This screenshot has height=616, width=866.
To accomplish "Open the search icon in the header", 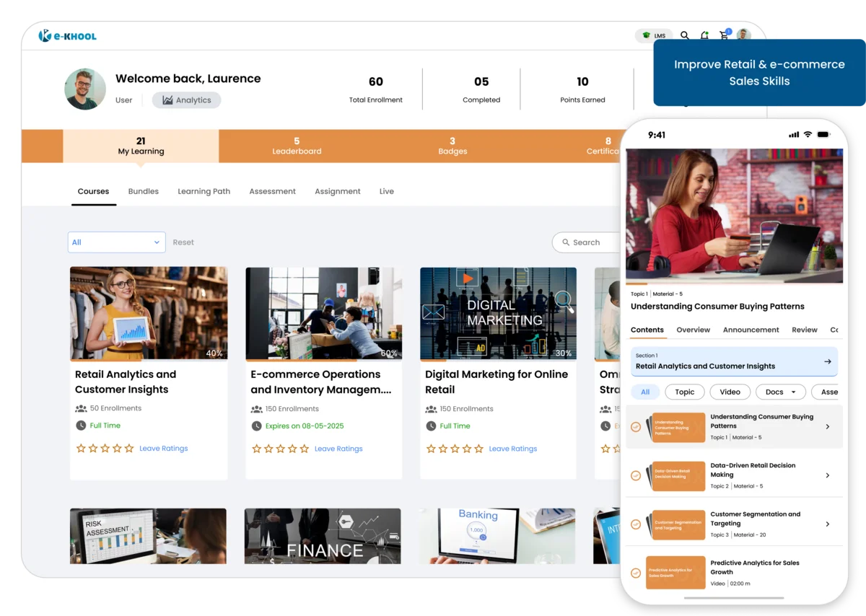I will tap(684, 35).
